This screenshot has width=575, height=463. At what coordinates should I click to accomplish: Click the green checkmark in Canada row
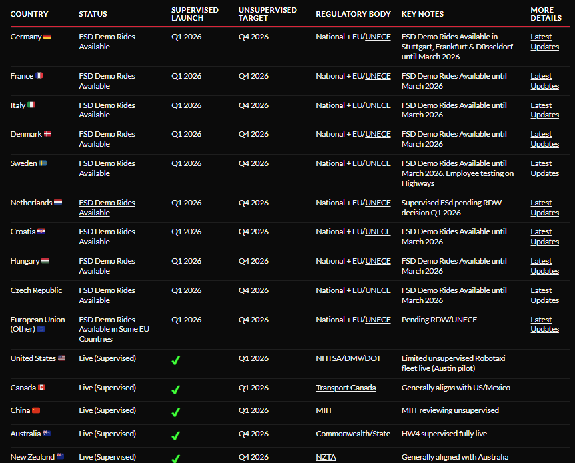pyautogui.click(x=176, y=390)
